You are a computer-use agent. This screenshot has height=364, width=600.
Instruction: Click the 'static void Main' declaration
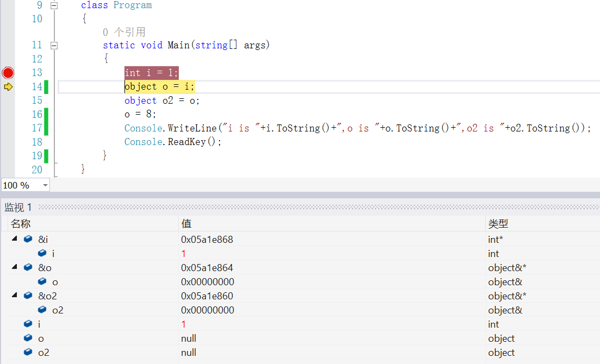click(186, 45)
